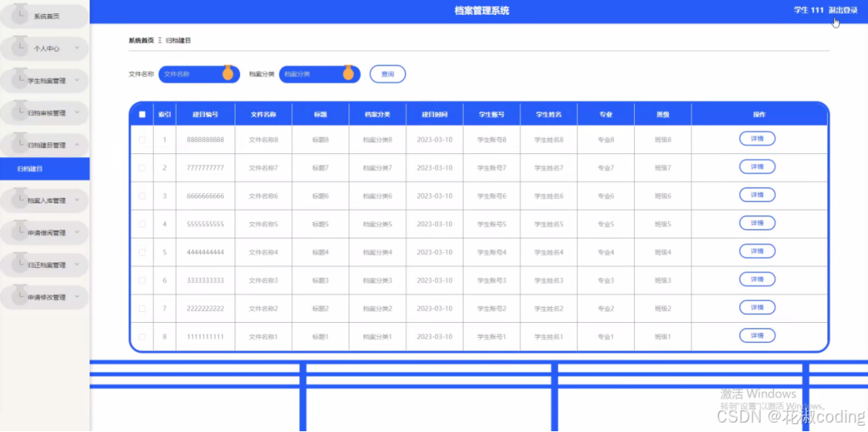Screen dimensions: 868x432
Task: Click cell 8888888888 in 建目编号 column
Action: 206,140
